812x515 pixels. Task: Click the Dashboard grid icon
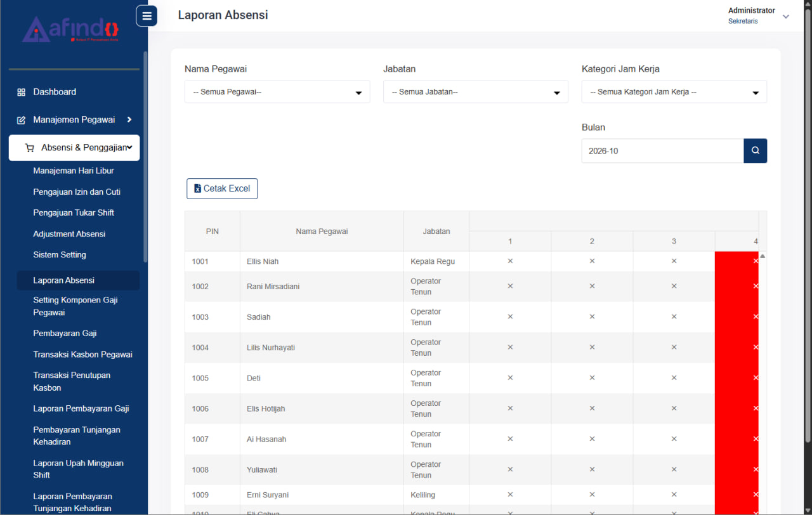[21, 92]
